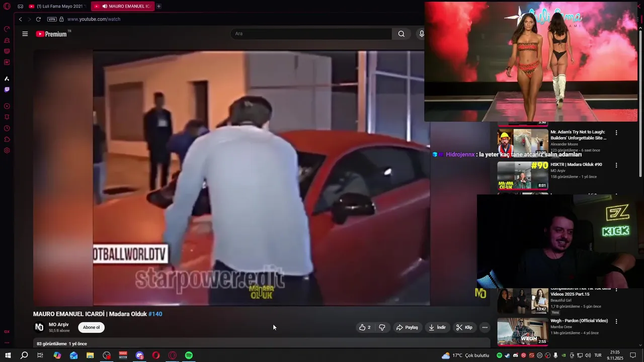Share the video via Paylaş
644x362 pixels.
pos(407,327)
